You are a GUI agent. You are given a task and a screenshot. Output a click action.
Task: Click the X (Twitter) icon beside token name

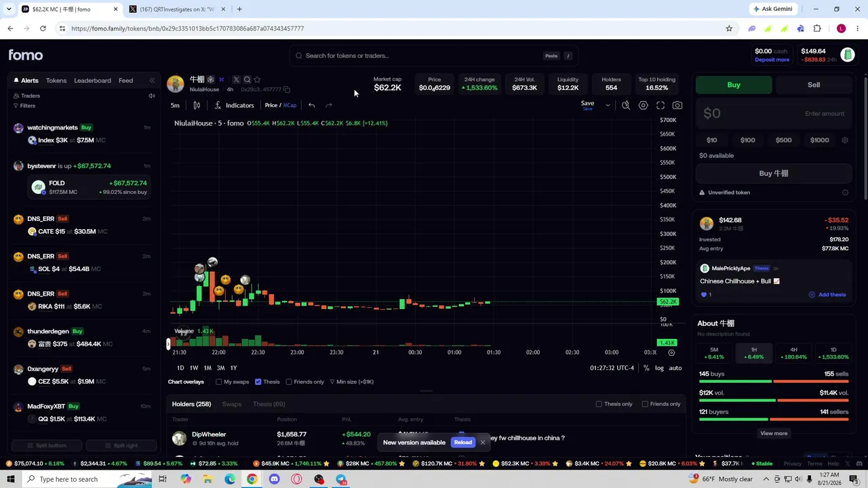pyautogui.click(x=236, y=80)
